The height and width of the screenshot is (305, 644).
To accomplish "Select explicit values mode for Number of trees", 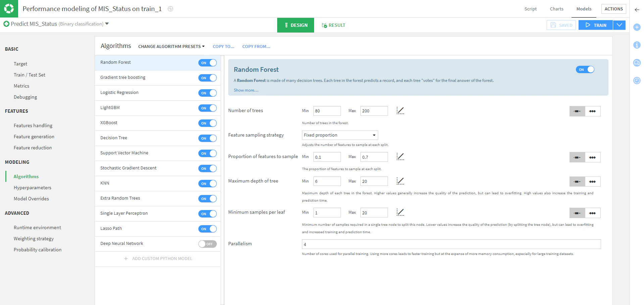I will point(593,111).
